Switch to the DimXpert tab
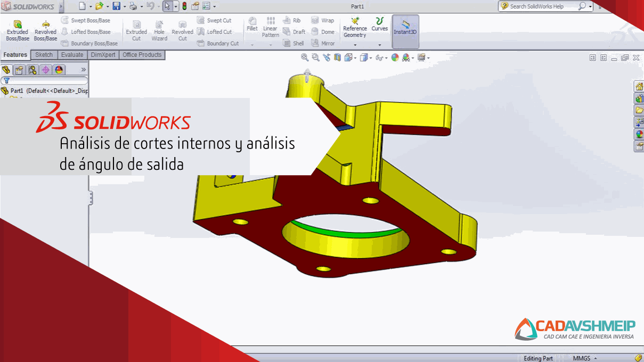 click(x=103, y=55)
